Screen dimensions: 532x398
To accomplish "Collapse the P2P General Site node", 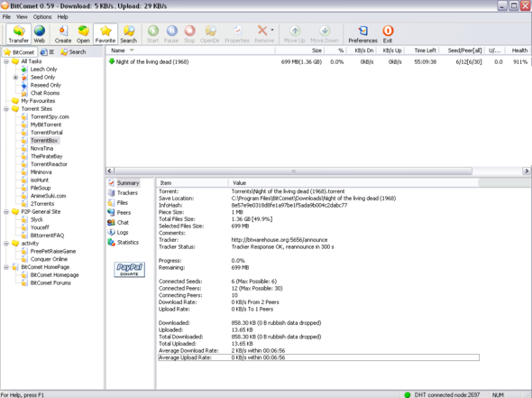I will coord(6,212).
